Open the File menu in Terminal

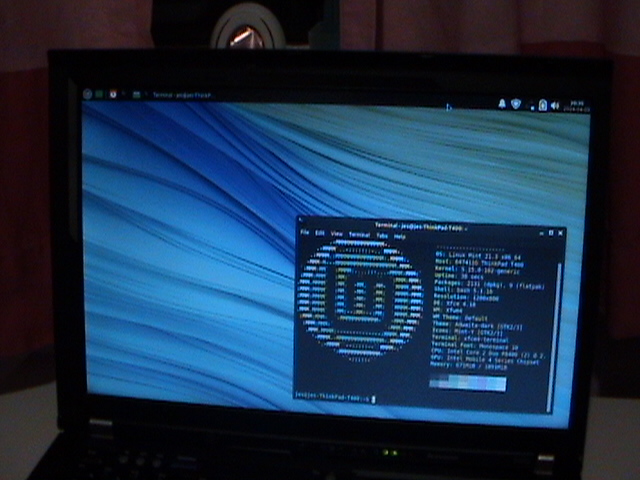point(304,232)
